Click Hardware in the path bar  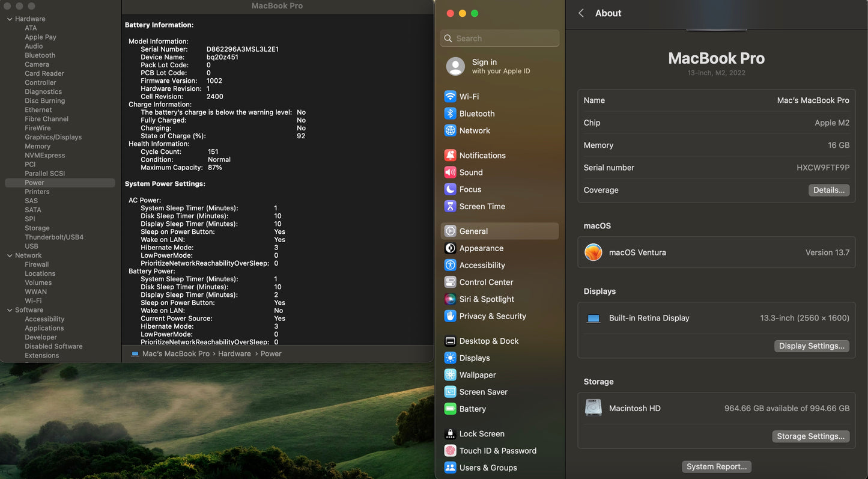[234, 354]
